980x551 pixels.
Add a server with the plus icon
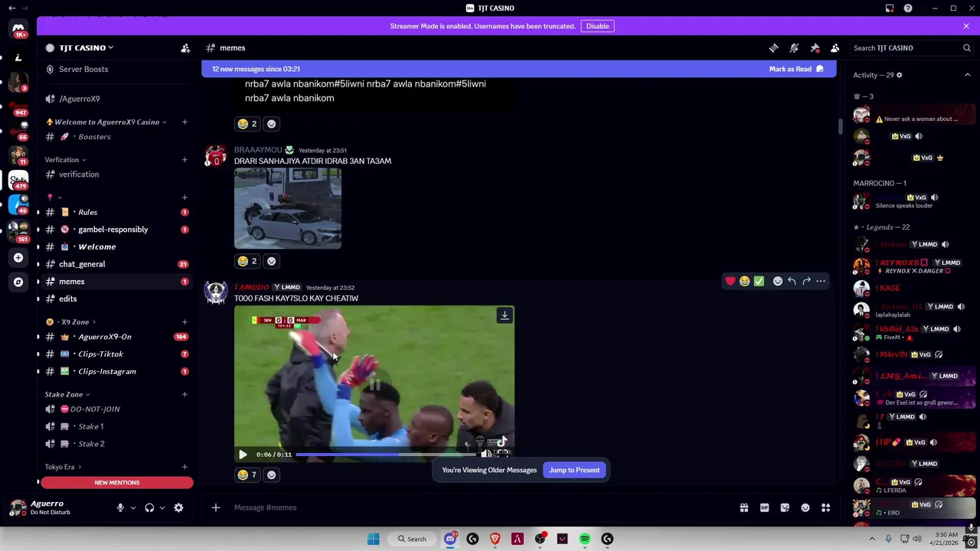(x=18, y=257)
